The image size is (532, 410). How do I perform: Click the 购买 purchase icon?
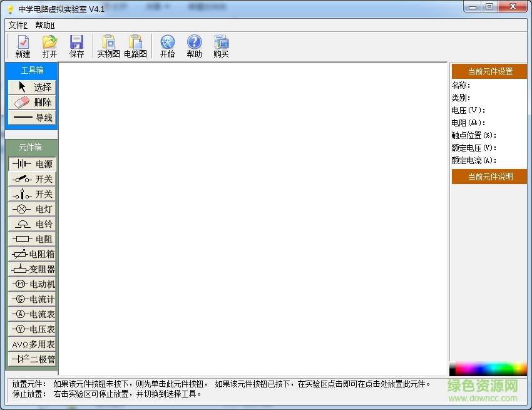click(x=221, y=46)
